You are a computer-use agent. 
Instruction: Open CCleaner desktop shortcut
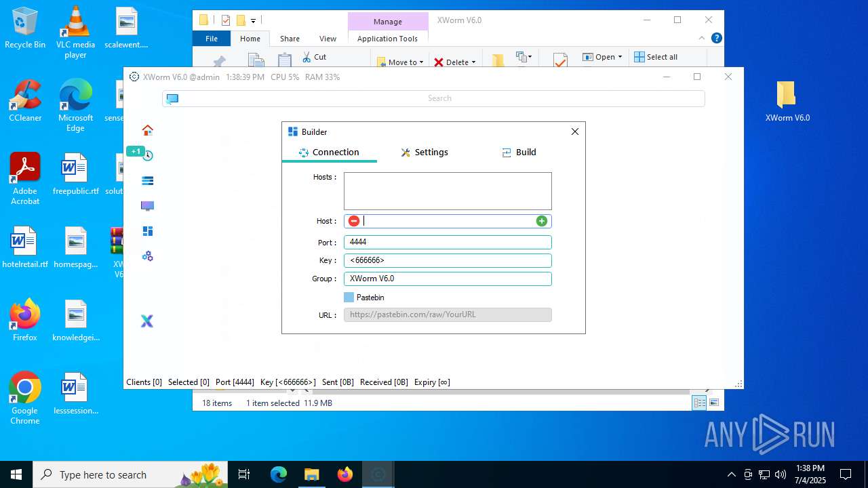25,100
